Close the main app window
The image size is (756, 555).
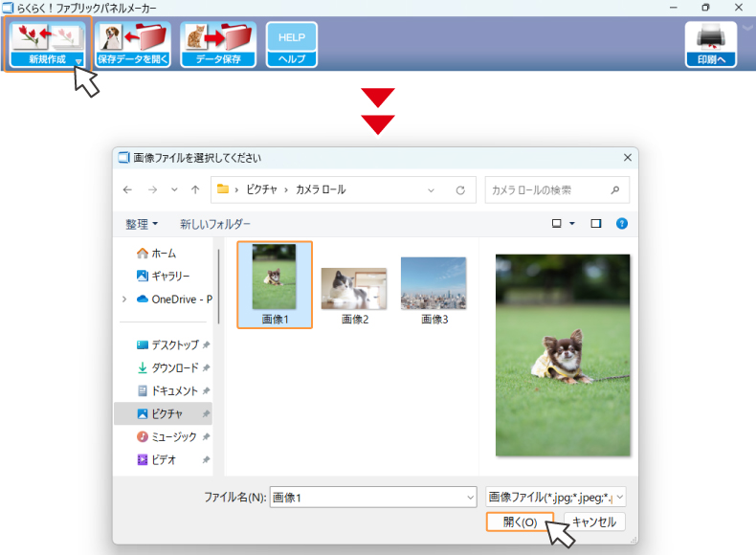[738, 8]
